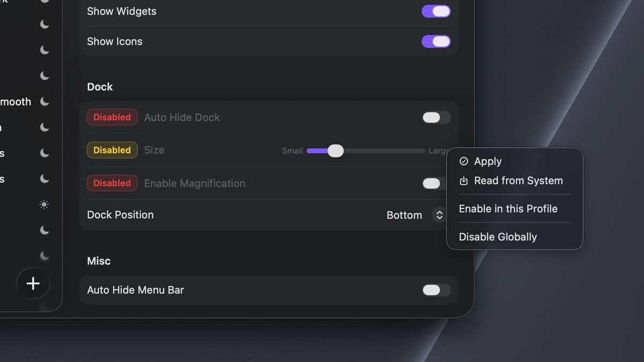Viewport: 644px width, 362px height.
Task: Choose 'Enable in this Profile' from context menu
Action: 508,209
